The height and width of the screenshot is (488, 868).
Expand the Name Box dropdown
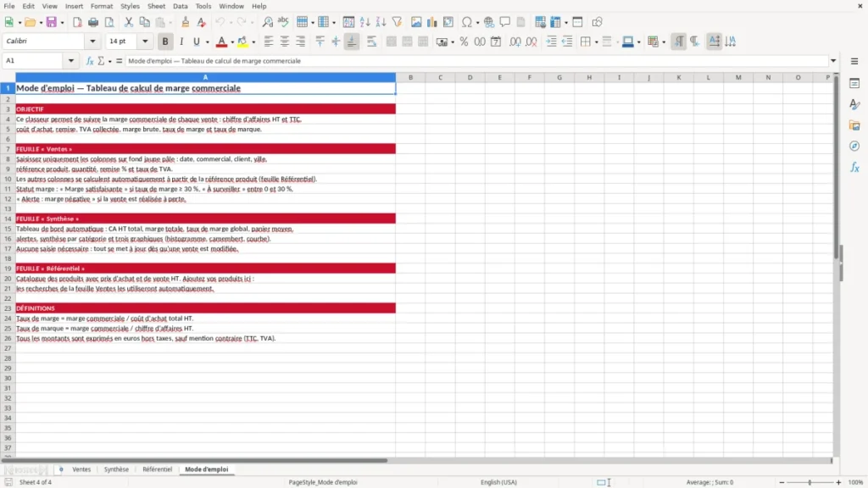[x=71, y=61]
